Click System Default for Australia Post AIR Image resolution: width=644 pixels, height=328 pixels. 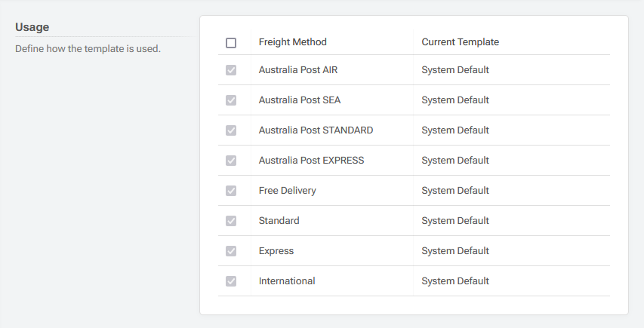[x=455, y=69]
